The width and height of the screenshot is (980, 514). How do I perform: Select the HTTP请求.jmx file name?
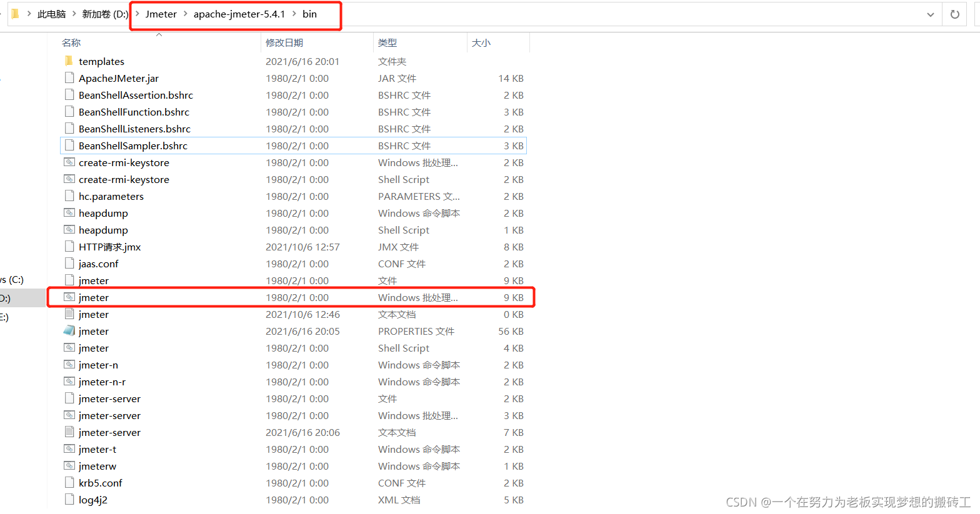click(110, 247)
